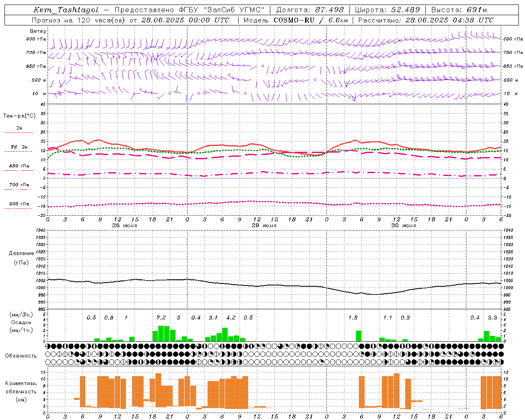Click the Kem_Tashtagol station title
This screenshot has height=420, width=525.
[66, 10]
